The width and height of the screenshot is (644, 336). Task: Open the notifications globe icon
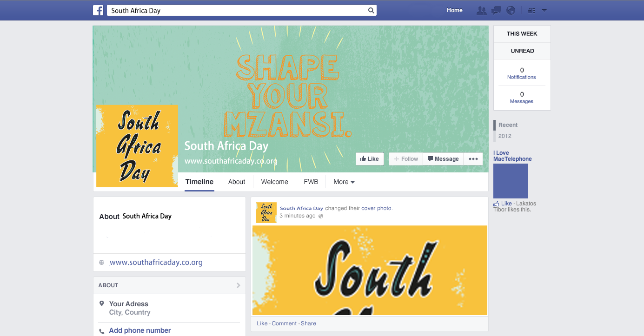(511, 10)
